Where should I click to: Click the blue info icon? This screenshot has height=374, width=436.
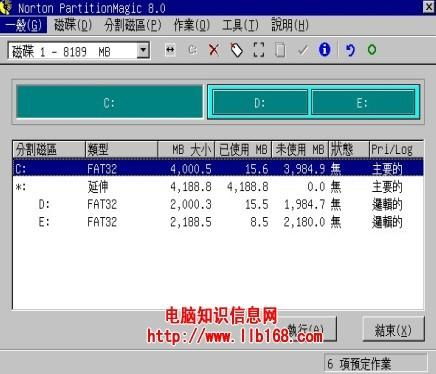(324, 50)
